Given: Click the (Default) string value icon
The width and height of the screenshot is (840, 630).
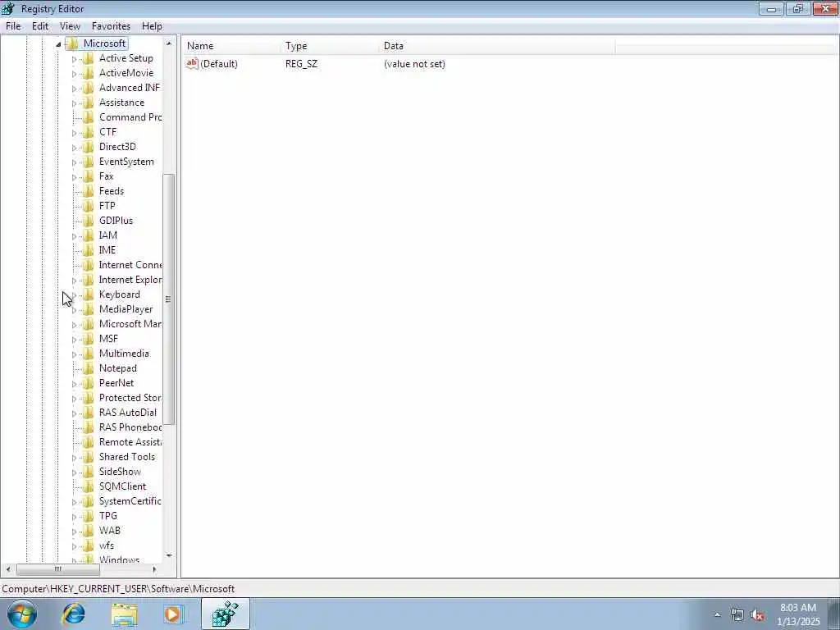Looking at the screenshot, I should point(192,64).
